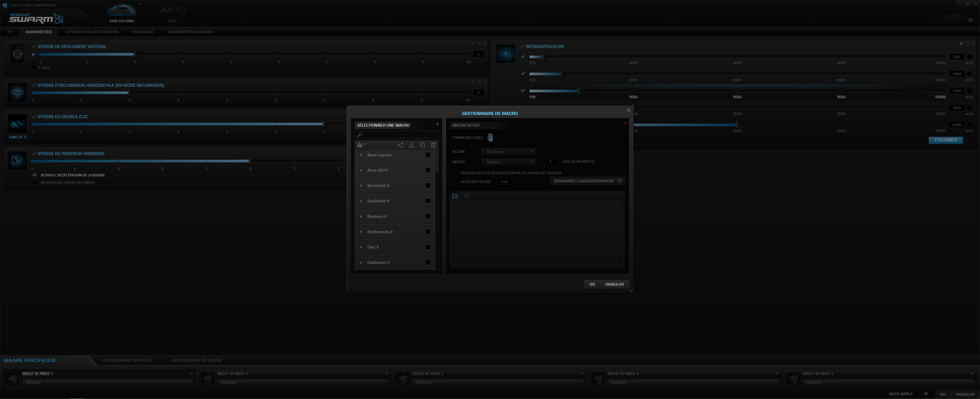Viewport: 980px width, 399px height.
Task: Delete macro using the trash icon
Action: click(x=433, y=145)
